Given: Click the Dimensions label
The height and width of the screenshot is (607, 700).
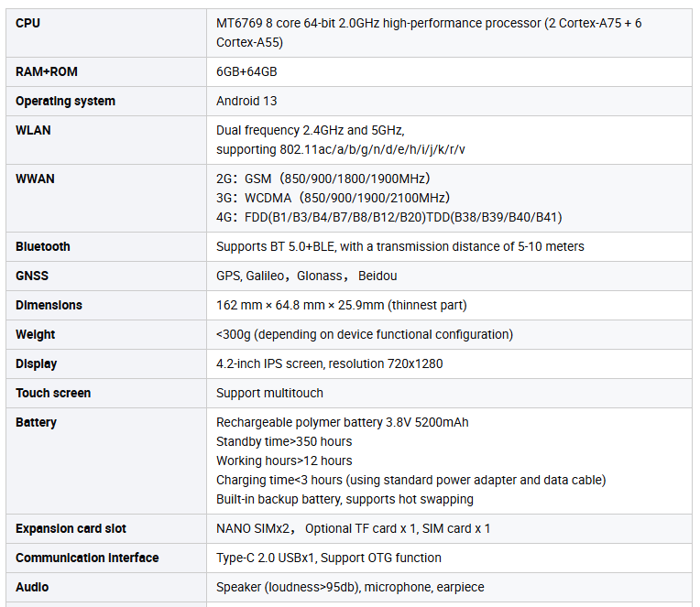Looking at the screenshot, I should click(x=49, y=305).
